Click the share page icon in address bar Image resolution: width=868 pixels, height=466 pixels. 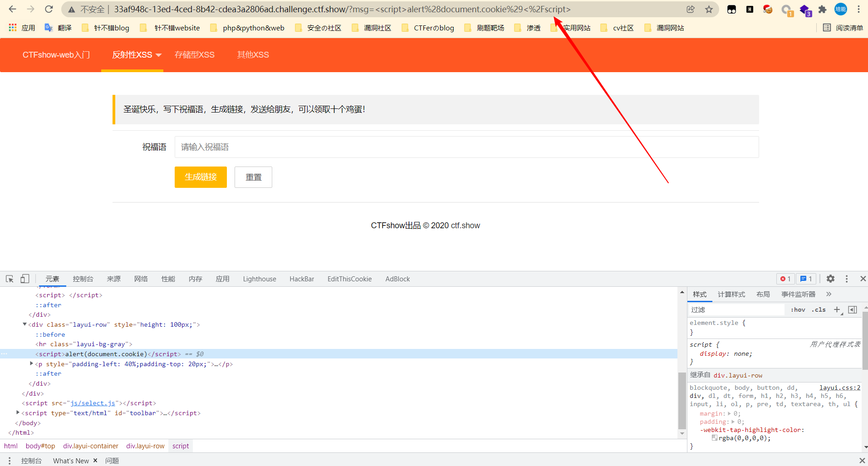(691, 9)
